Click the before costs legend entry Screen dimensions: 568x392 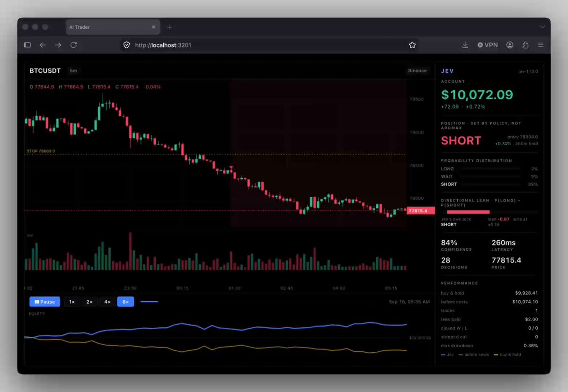(x=474, y=355)
